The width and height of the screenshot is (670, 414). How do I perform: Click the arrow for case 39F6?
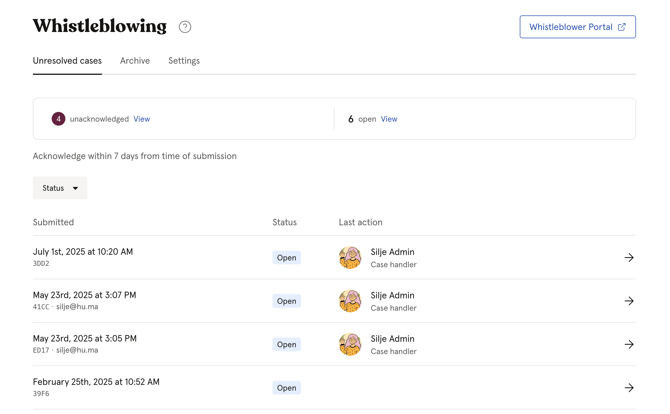pyautogui.click(x=629, y=388)
